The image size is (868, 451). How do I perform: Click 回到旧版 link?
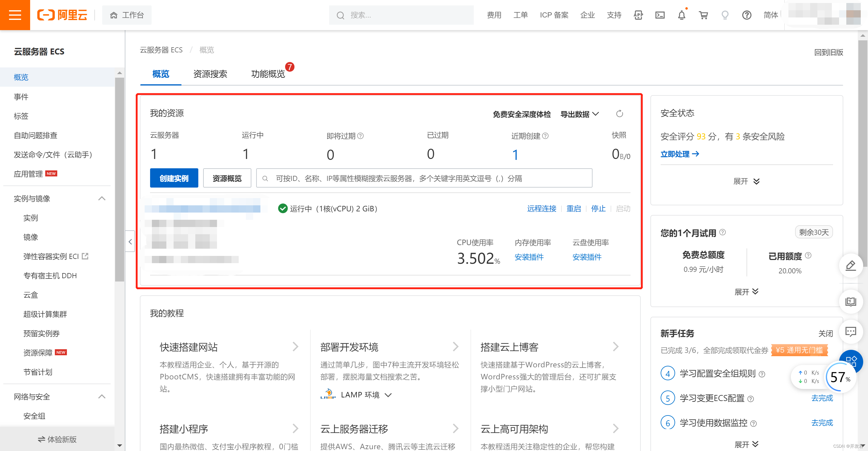click(x=828, y=52)
